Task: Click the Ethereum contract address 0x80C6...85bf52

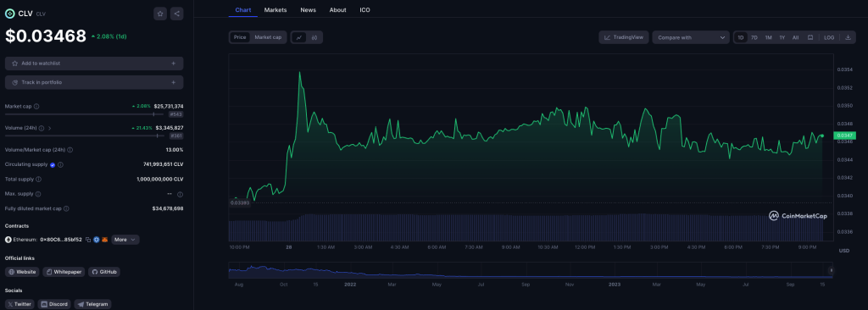Action: [61, 240]
